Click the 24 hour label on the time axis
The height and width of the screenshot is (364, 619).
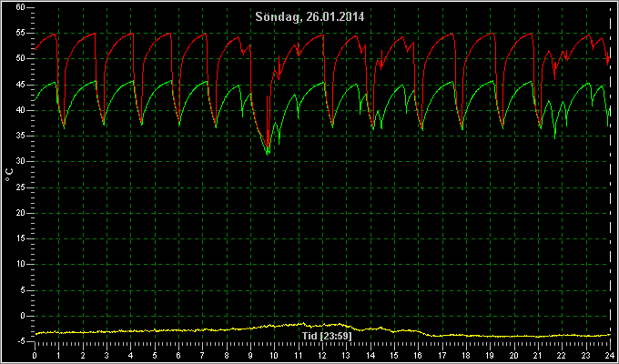point(610,355)
